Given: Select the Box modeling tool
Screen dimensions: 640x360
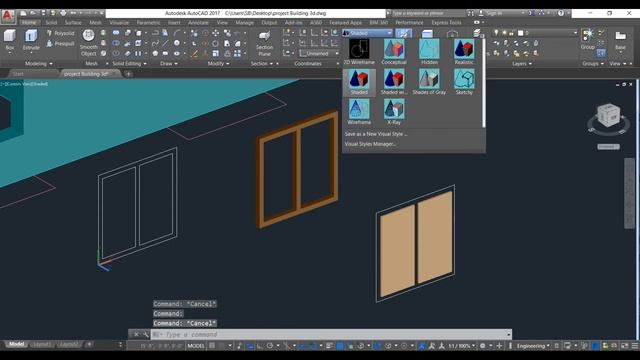Looking at the screenshot, I should tap(10, 40).
